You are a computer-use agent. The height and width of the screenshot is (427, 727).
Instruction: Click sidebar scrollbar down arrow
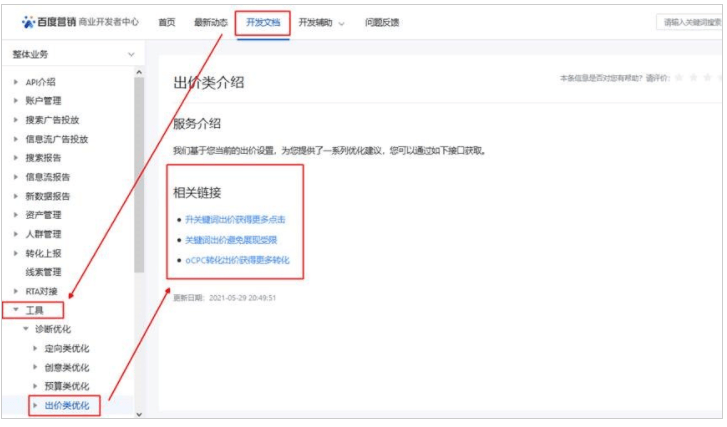[139, 414]
